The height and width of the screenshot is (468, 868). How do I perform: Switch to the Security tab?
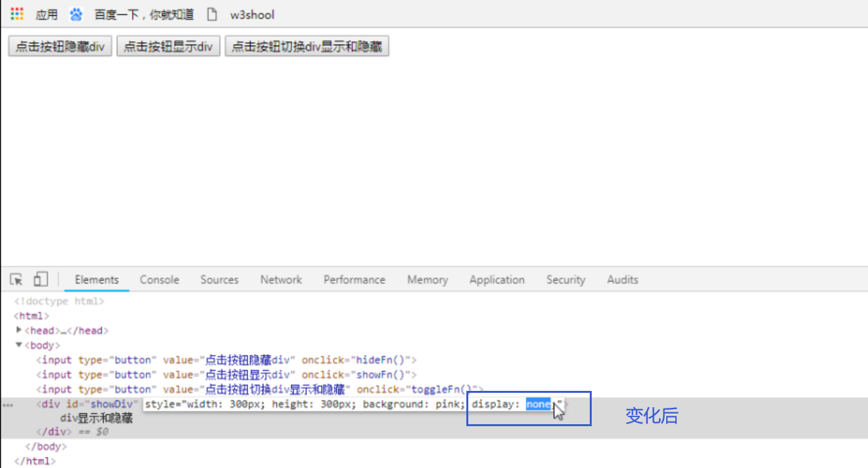point(566,280)
